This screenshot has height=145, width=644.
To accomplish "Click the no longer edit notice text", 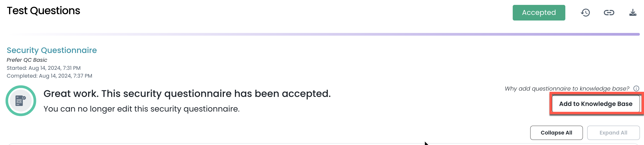I will (x=142, y=109).
